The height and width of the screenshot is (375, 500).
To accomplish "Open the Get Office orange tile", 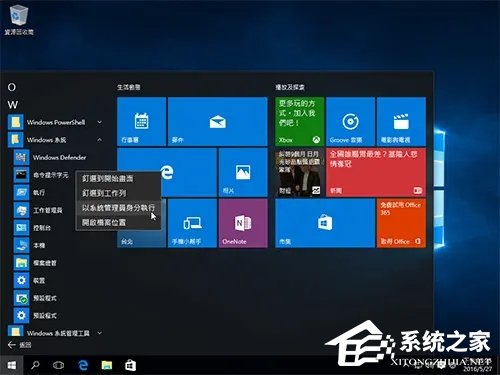I will point(401,223).
